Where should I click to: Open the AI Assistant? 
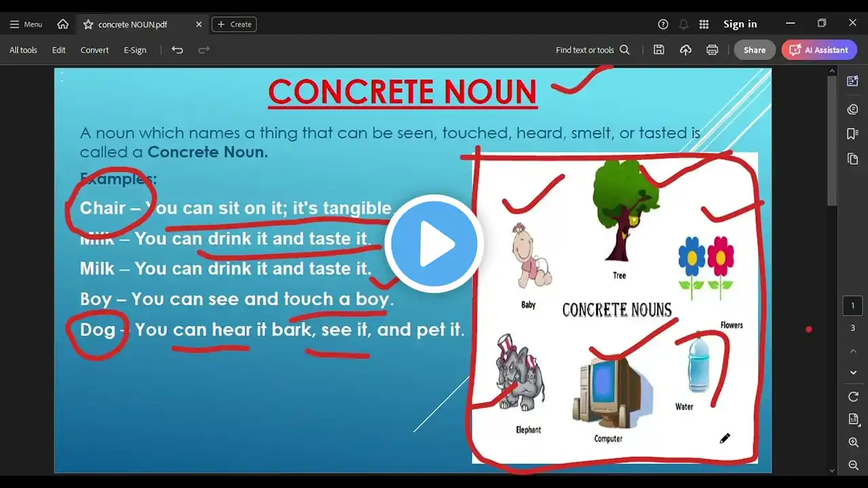[819, 50]
